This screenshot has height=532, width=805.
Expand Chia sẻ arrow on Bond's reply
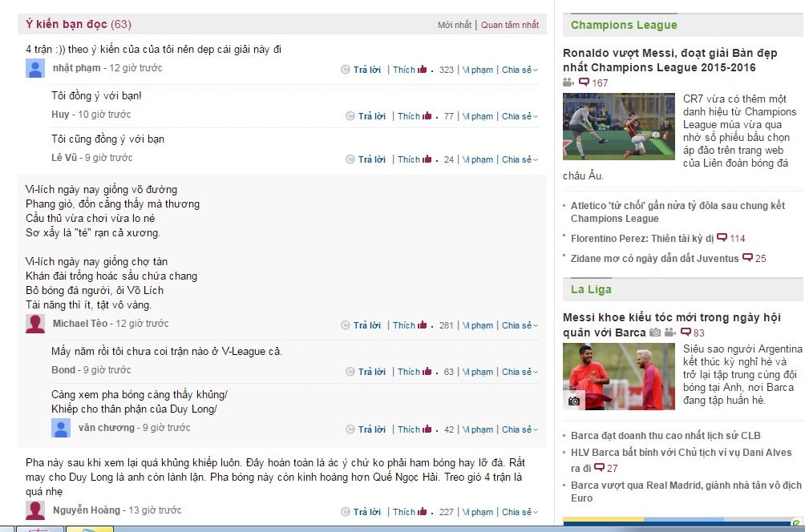click(536, 372)
